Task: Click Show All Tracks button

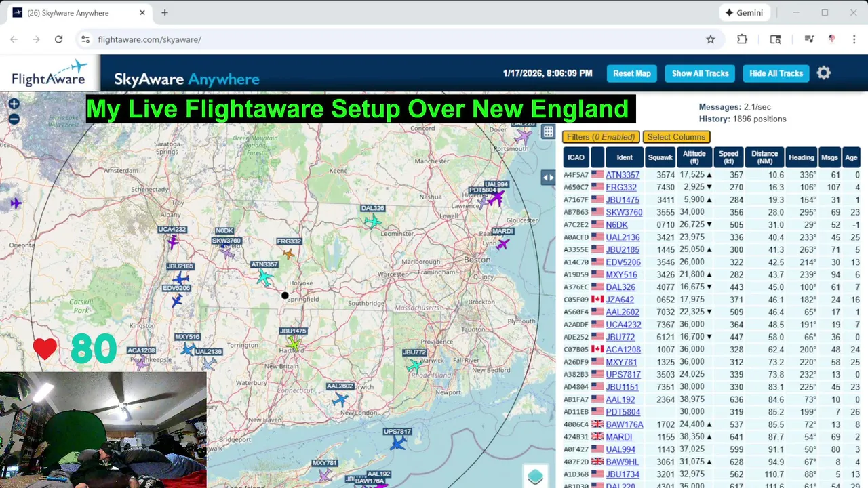Action: click(x=700, y=73)
